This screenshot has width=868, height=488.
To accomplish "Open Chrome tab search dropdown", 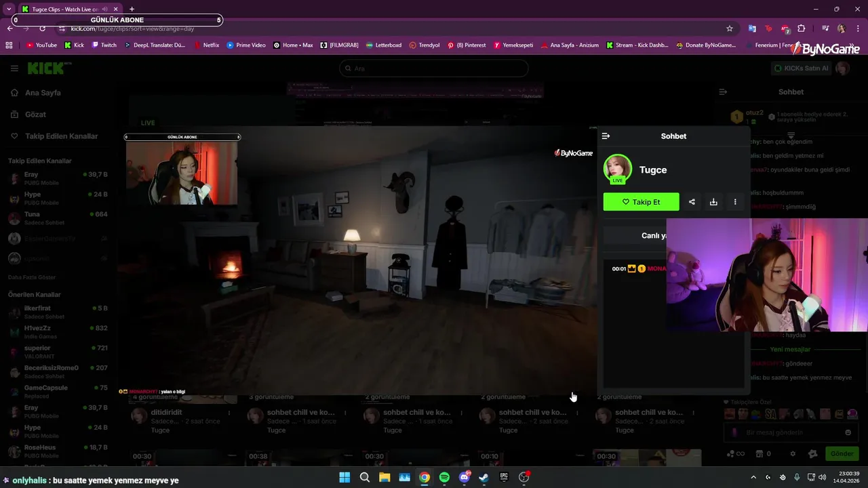I will coord(8,9).
